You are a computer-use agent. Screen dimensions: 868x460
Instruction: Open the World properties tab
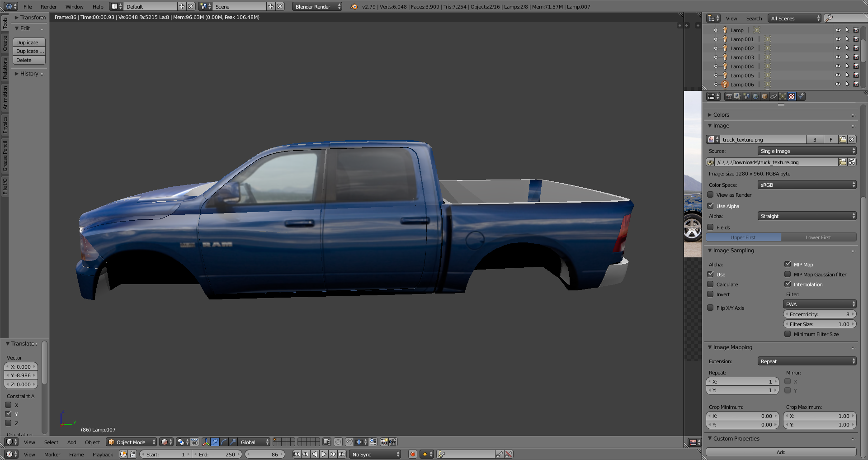point(755,96)
